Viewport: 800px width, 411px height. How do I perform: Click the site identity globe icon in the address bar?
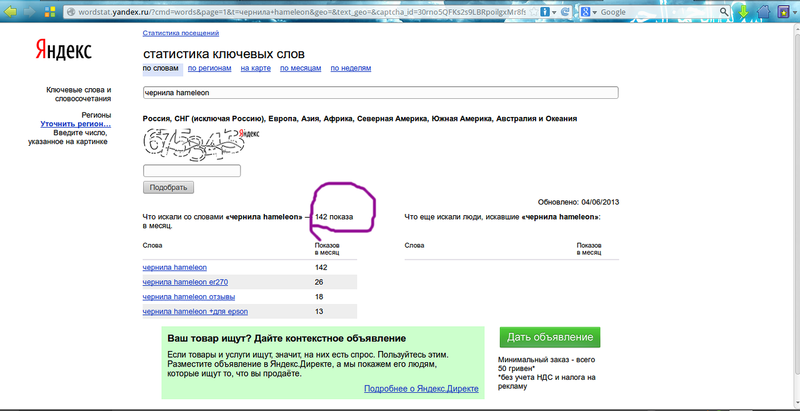71,12
